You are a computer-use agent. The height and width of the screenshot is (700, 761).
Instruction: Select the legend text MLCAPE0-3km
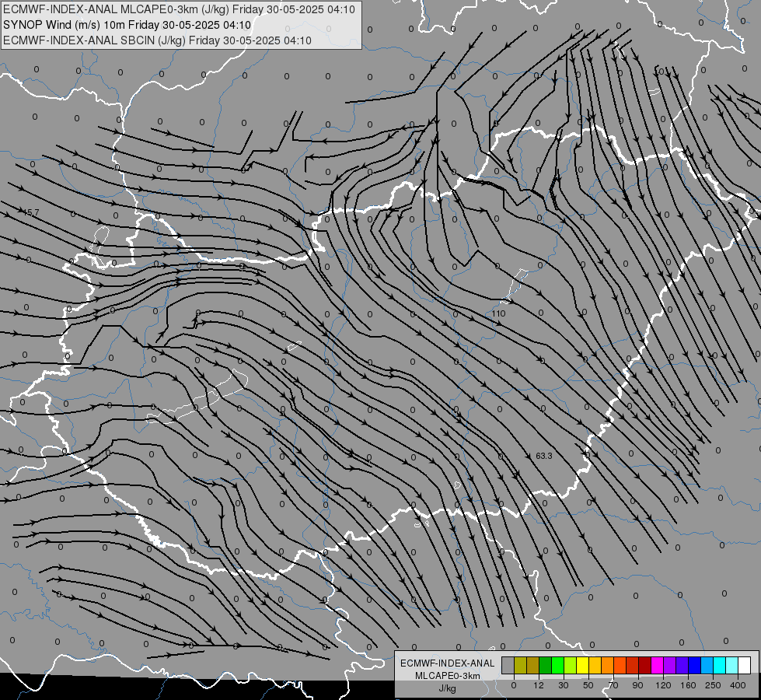448,676
